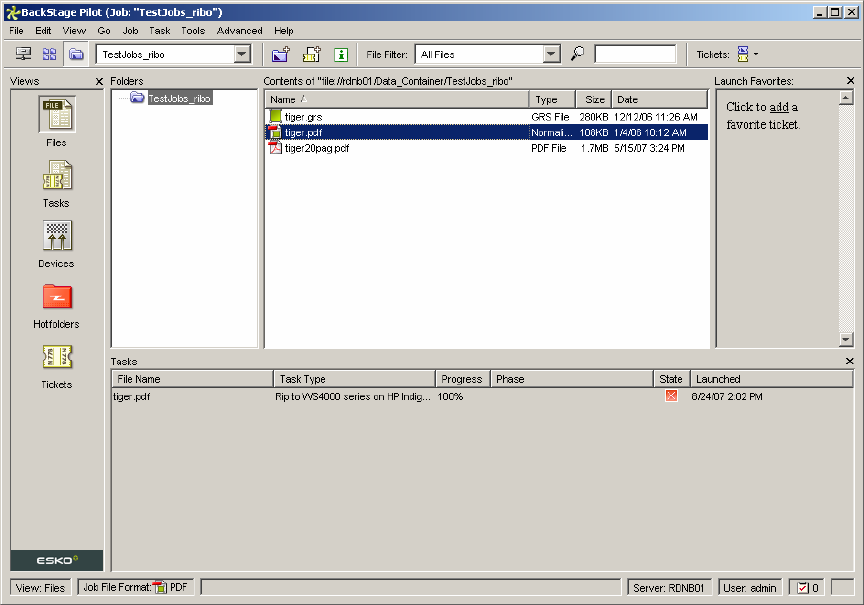Screen dimensions: 864x605
Task: Open the job selector TestJobs_ribo dropdown
Action: click(241, 54)
